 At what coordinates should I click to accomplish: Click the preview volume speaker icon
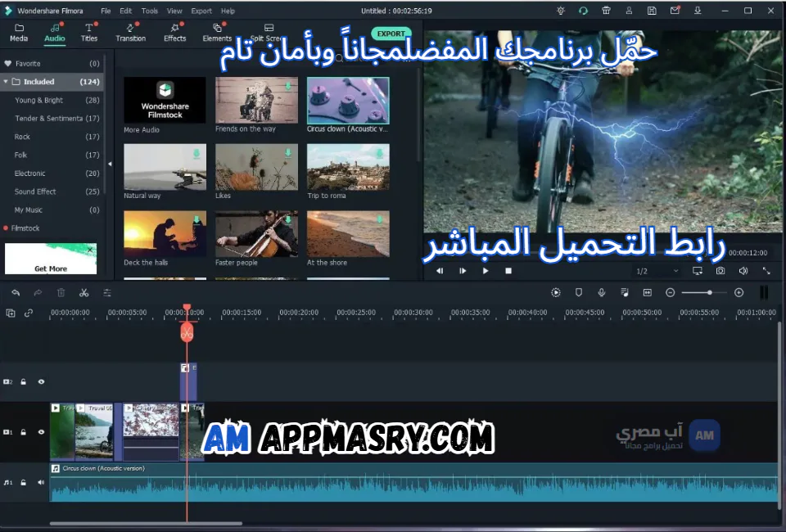pyautogui.click(x=743, y=271)
